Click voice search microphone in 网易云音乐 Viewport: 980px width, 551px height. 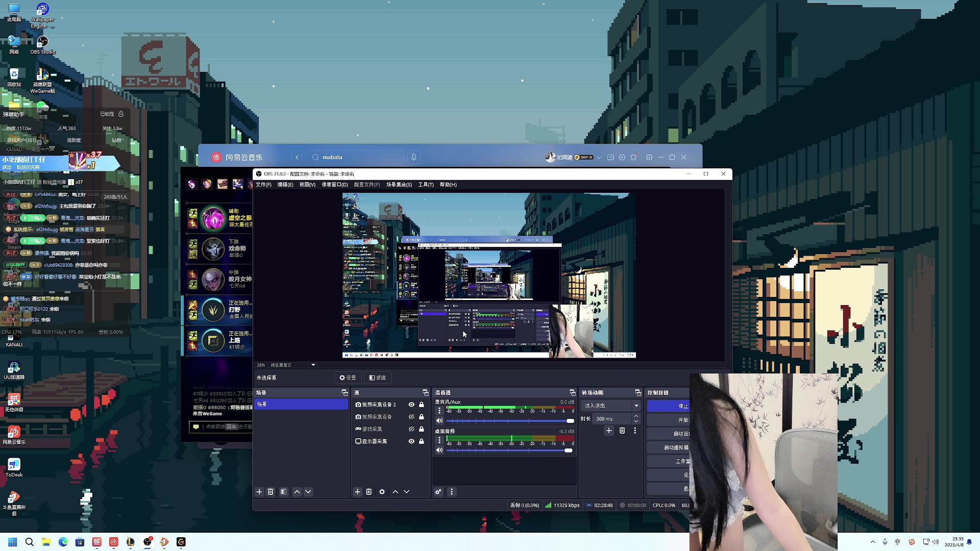click(x=414, y=157)
